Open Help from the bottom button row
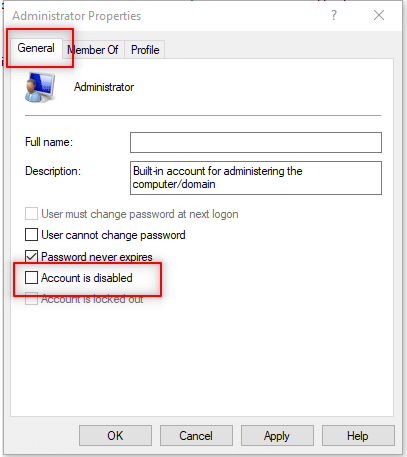 [x=358, y=435]
